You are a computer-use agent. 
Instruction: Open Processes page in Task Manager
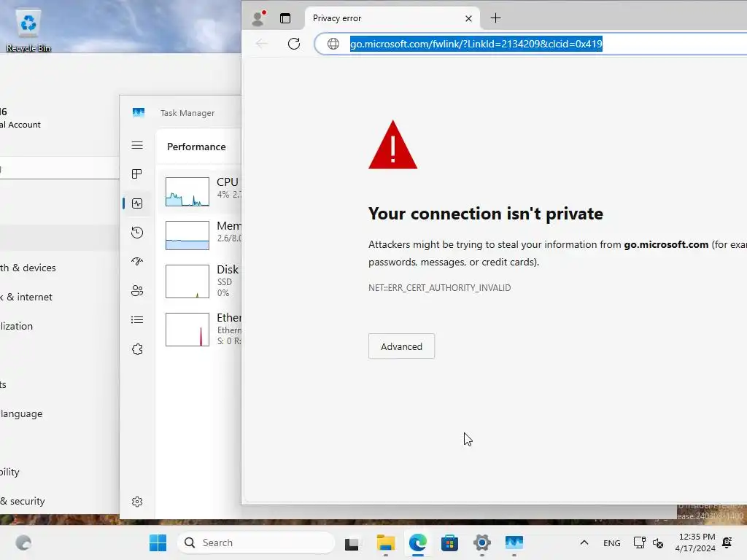click(137, 174)
